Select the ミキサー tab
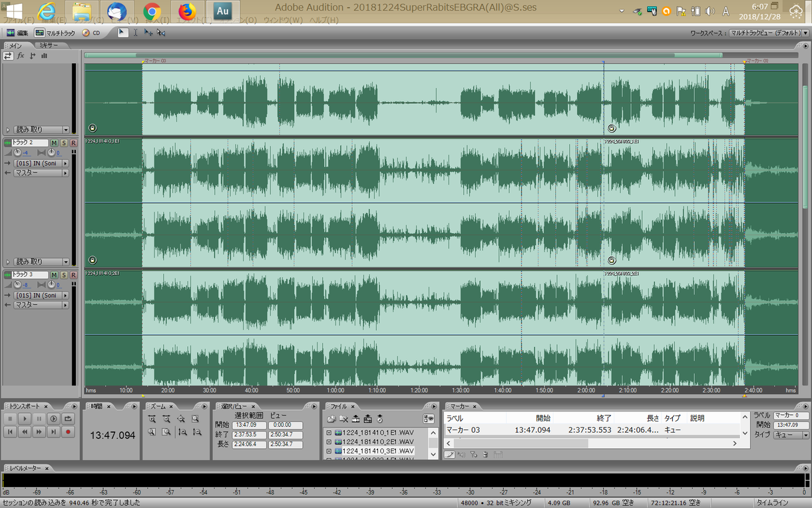This screenshot has height=508, width=812. click(x=49, y=45)
